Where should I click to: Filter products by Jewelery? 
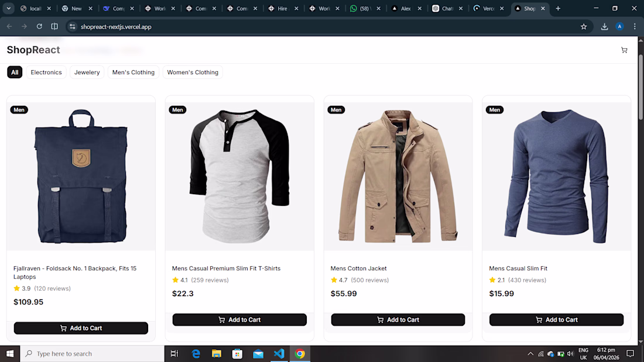click(x=87, y=73)
